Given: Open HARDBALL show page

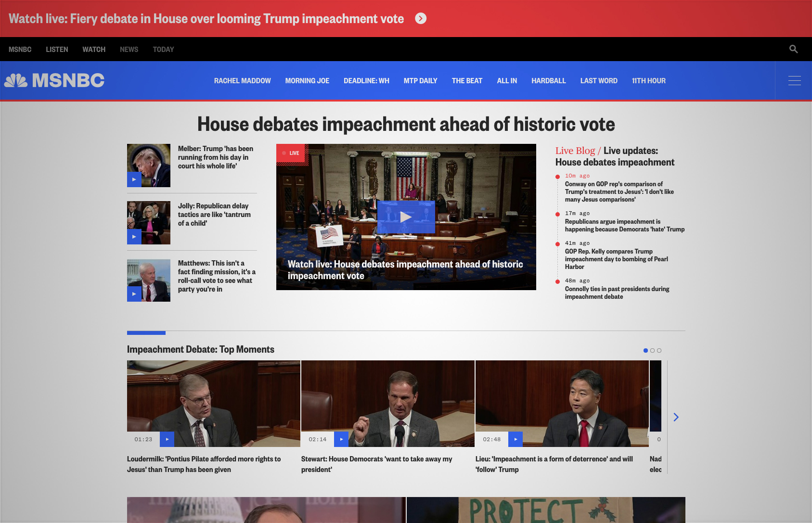Looking at the screenshot, I should coord(549,81).
